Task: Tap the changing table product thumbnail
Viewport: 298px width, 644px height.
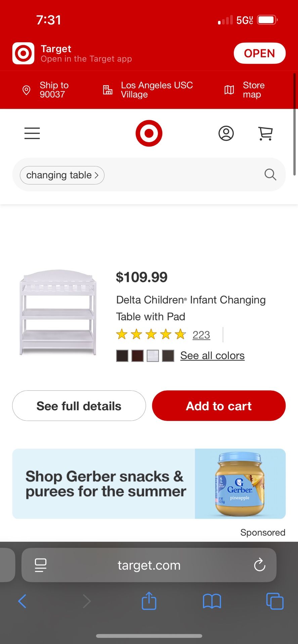Action: pos(58,313)
